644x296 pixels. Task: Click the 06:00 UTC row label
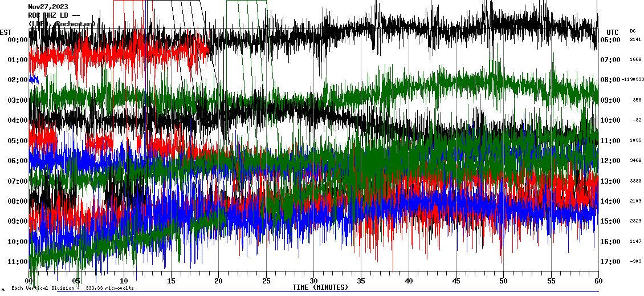[x=612, y=40]
